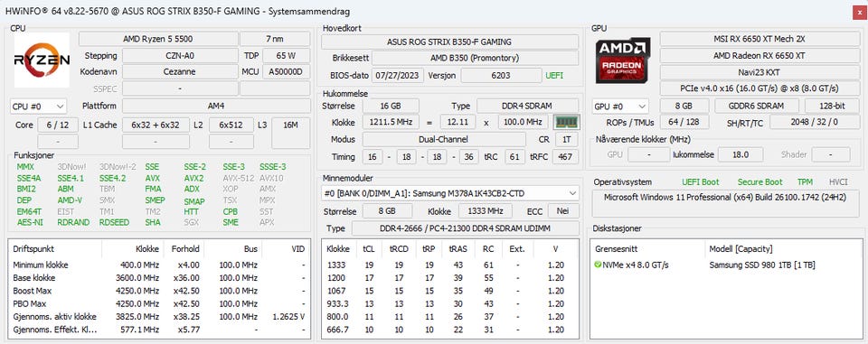The width and height of the screenshot is (868, 344).
Task: Click the ECC Nei field
Action: pos(563,211)
